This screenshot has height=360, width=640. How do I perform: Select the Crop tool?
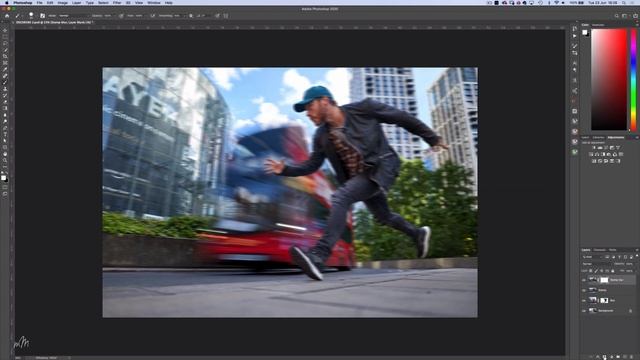(x=5, y=56)
